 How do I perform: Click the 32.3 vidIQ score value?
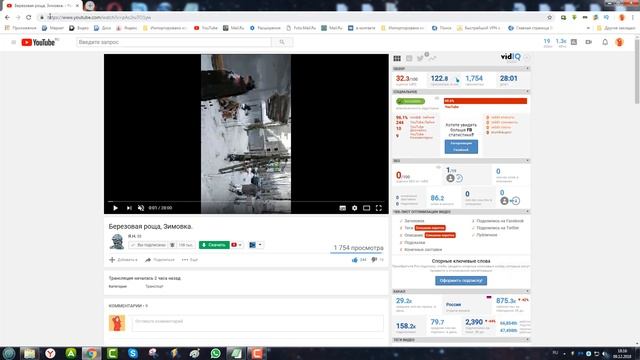407,78
